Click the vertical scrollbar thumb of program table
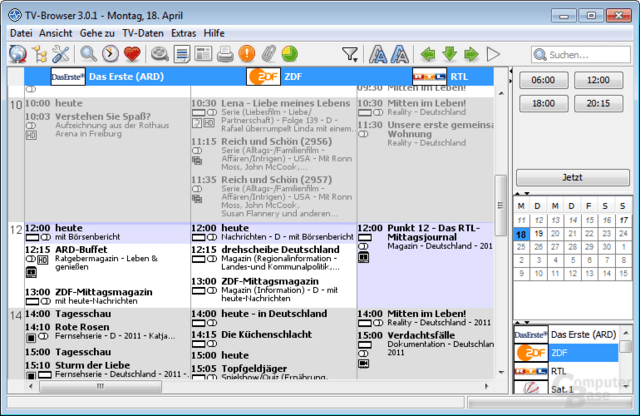 tap(501, 205)
